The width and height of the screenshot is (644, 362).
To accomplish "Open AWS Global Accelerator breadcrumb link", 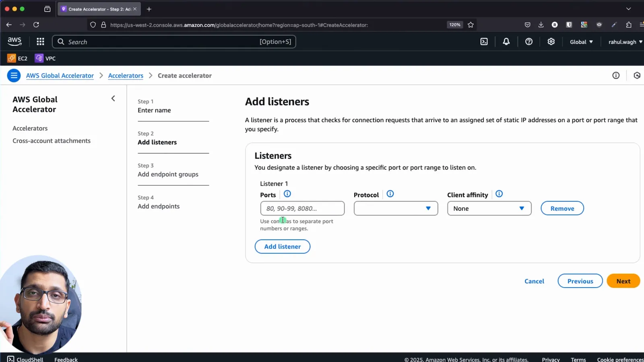I will click(60, 76).
